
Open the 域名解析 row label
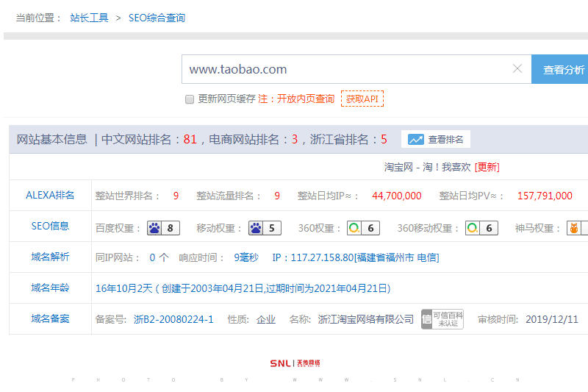pyautogui.click(x=50, y=257)
